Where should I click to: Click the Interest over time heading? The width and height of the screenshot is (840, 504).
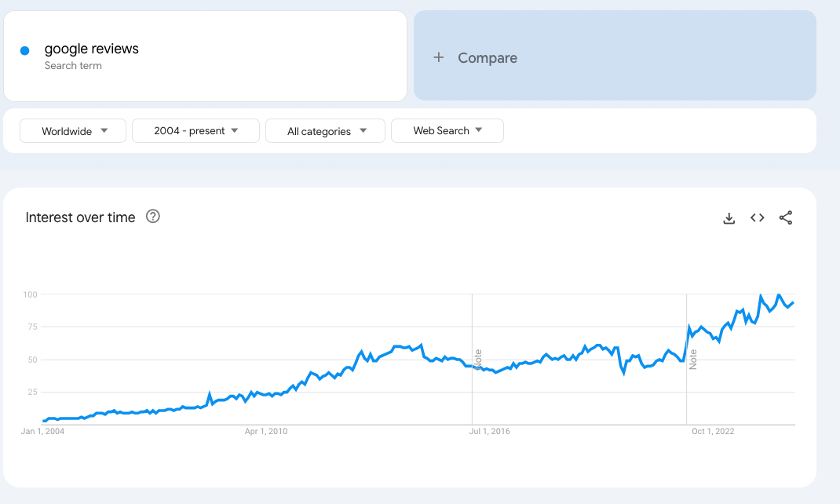[x=80, y=217]
